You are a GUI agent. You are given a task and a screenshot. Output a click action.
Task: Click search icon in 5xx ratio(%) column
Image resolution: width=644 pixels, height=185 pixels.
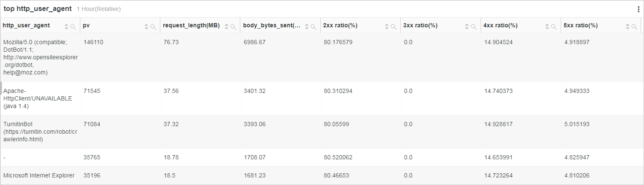pos(634,26)
